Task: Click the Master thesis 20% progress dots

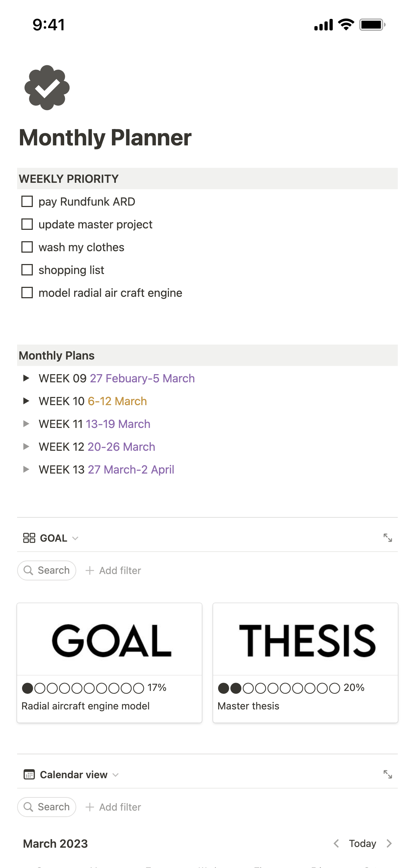Action: 280,687
